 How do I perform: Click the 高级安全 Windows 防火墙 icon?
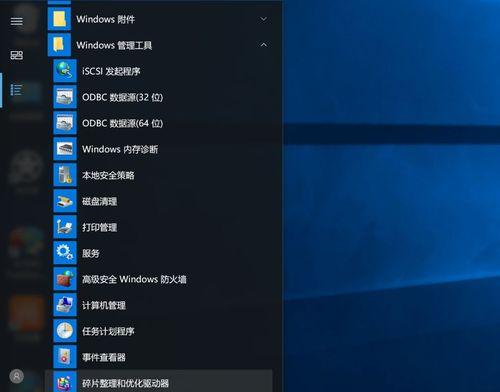[x=65, y=279]
